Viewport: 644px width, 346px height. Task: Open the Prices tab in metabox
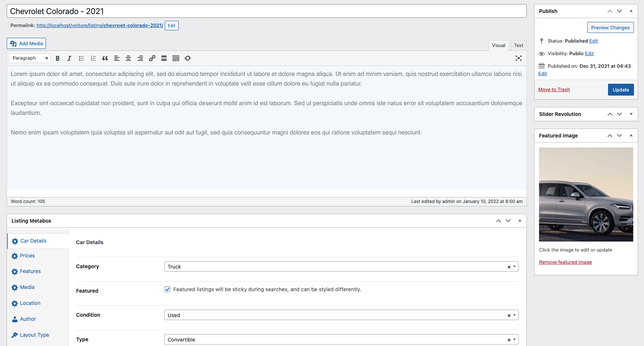click(27, 256)
